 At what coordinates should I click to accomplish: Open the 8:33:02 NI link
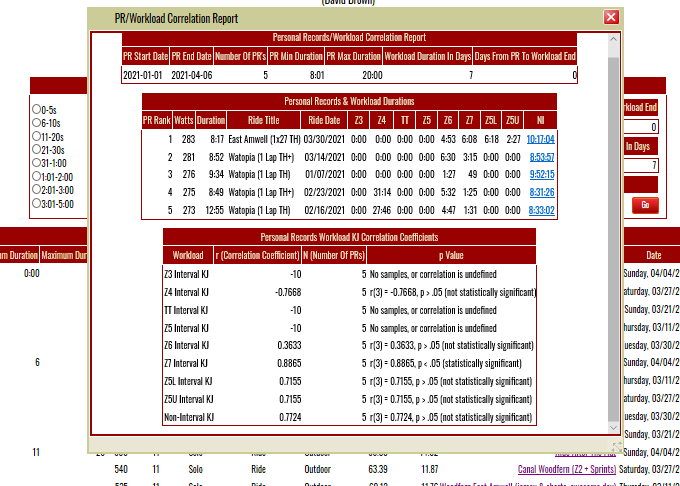(541, 210)
